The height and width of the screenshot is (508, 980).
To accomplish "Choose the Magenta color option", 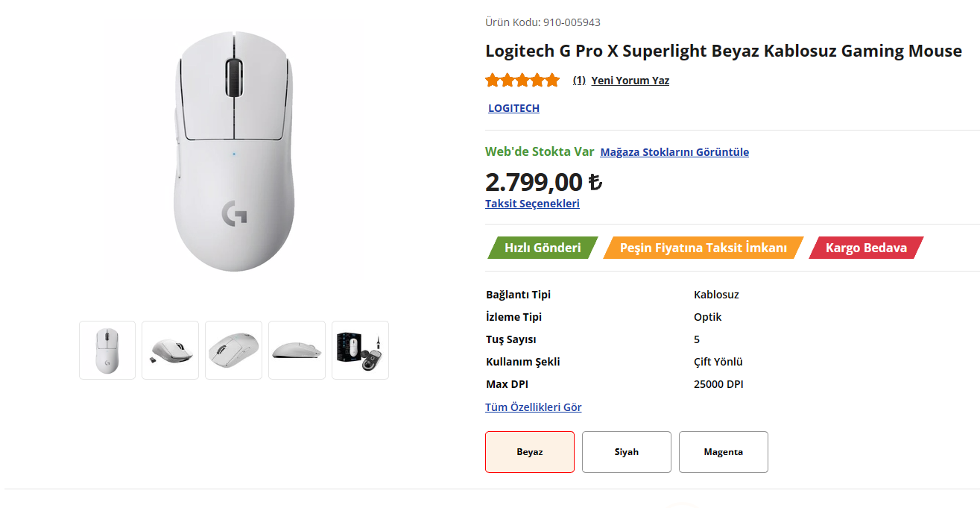I will 724,452.
